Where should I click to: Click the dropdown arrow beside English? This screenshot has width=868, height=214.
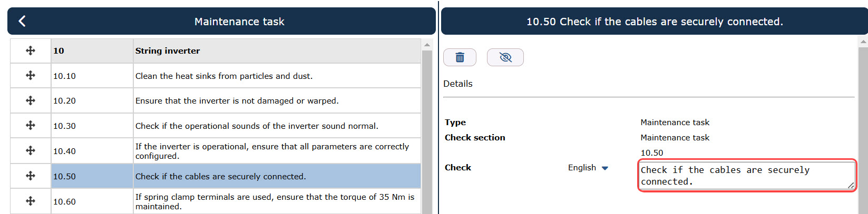tap(605, 168)
